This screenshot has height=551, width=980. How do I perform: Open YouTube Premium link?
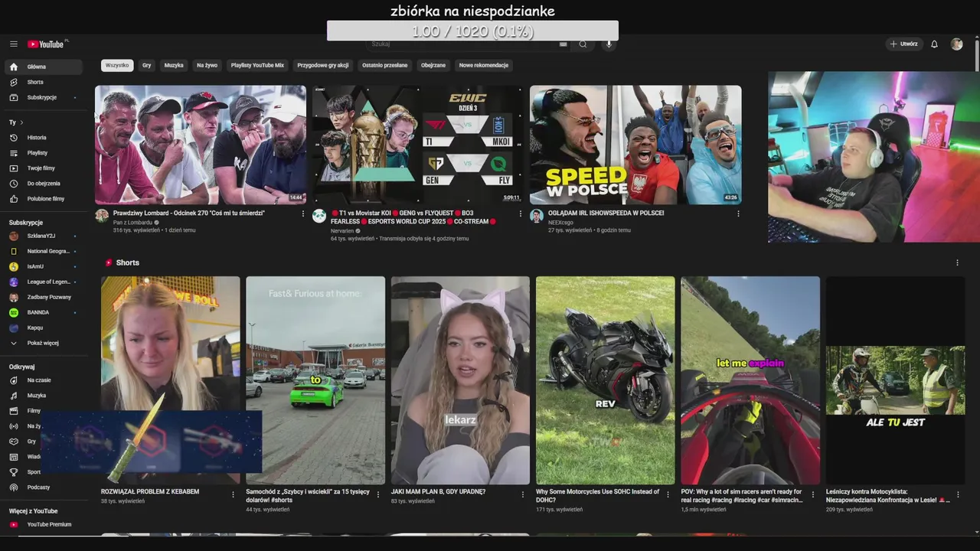[x=44, y=524]
